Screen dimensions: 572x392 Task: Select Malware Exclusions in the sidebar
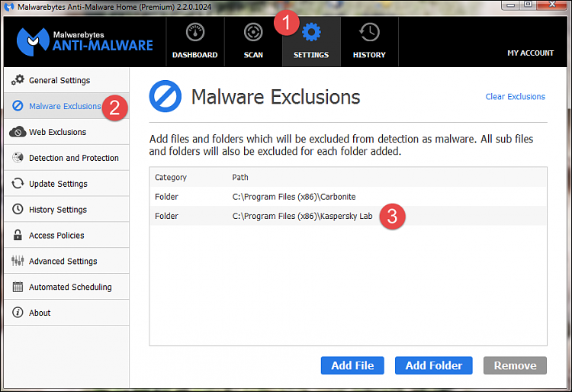tap(66, 106)
